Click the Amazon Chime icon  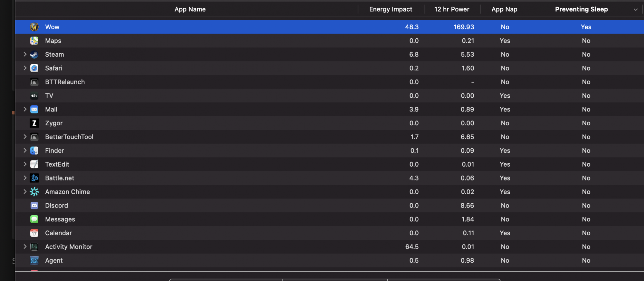point(34,192)
